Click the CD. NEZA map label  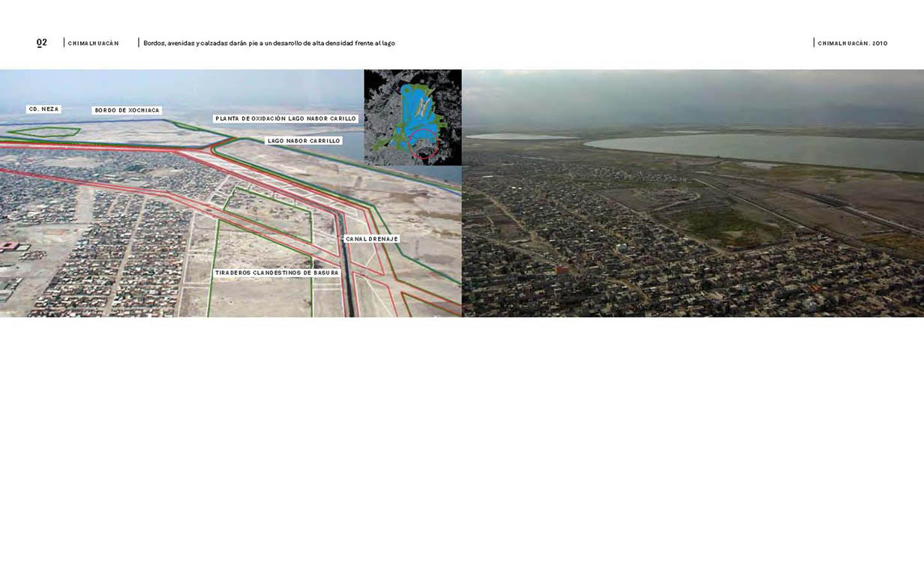pyautogui.click(x=43, y=109)
